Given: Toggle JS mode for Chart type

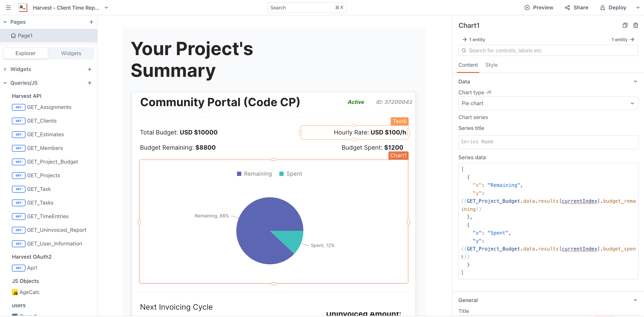Looking at the screenshot, I should pyautogui.click(x=488, y=92).
